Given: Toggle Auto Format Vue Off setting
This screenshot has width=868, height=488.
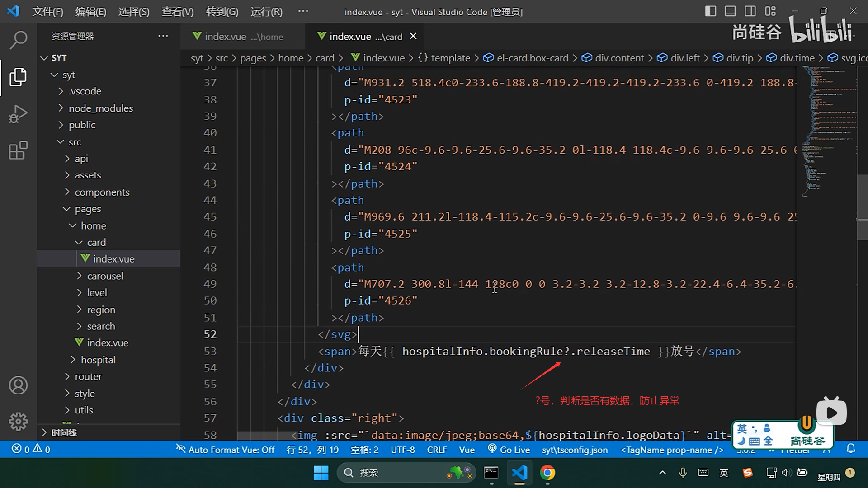Looking at the screenshot, I should [225, 450].
